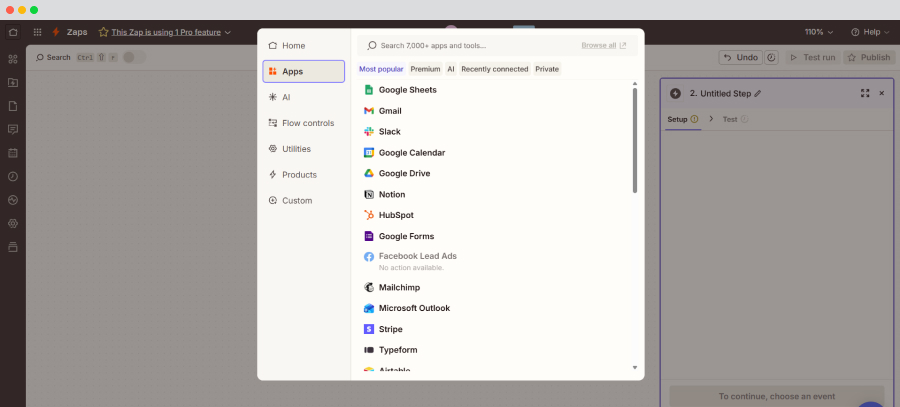Screen dimensions: 900x407
Task: Select Slack from the app list
Action: point(389,132)
